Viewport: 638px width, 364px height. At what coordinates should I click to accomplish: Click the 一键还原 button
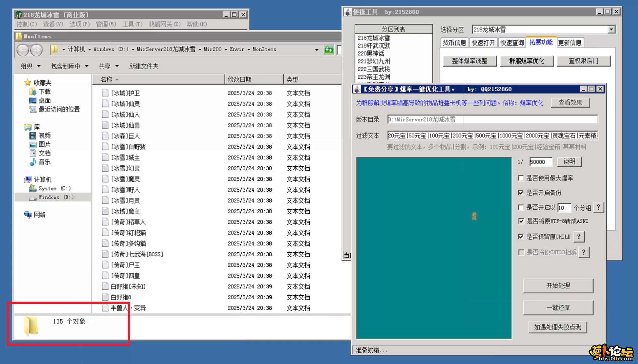coord(558,307)
